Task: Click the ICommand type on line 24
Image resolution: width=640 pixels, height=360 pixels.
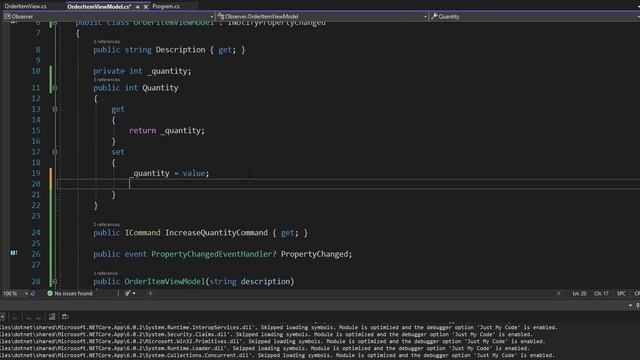Action: [142, 233]
